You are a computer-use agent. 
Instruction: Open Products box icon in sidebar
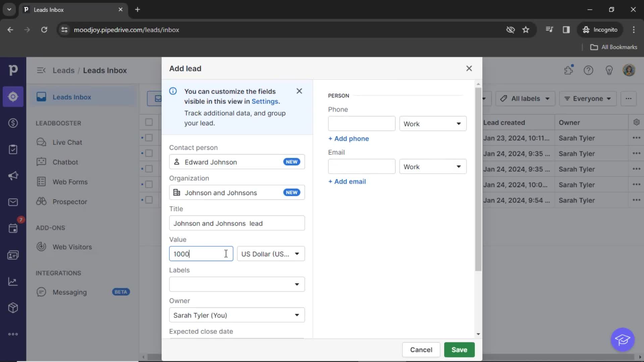tap(13, 308)
